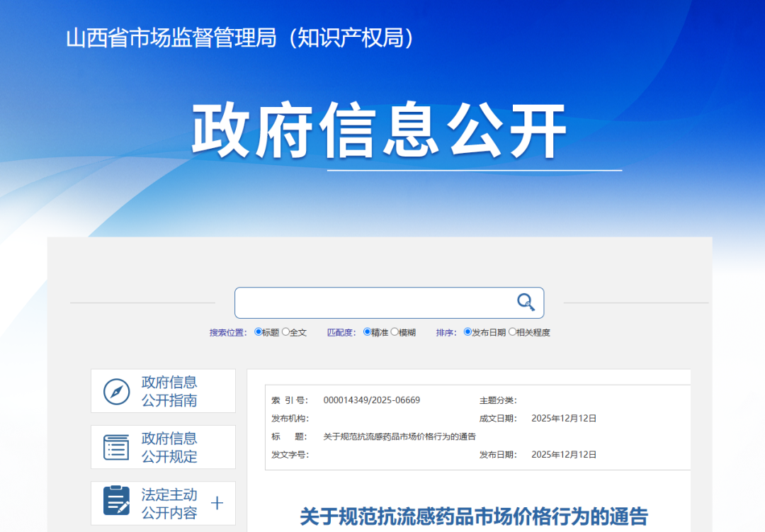
Task: Open the 政府信息公开指南 menu entry
Action: coord(169,391)
